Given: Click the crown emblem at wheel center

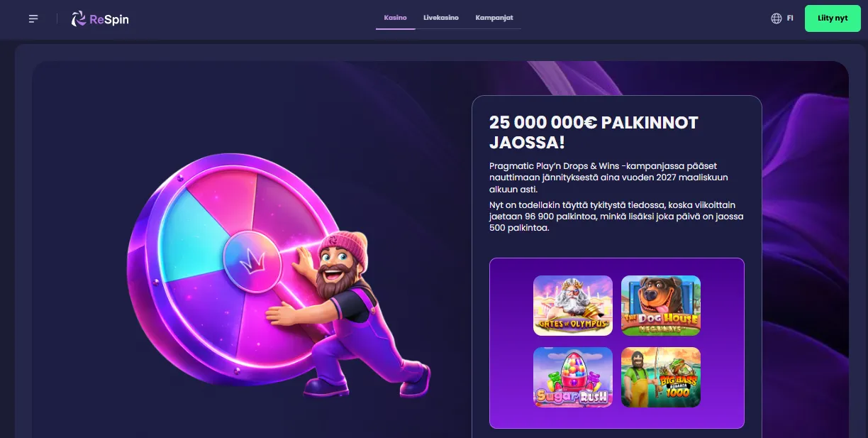Looking at the screenshot, I should (x=252, y=261).
